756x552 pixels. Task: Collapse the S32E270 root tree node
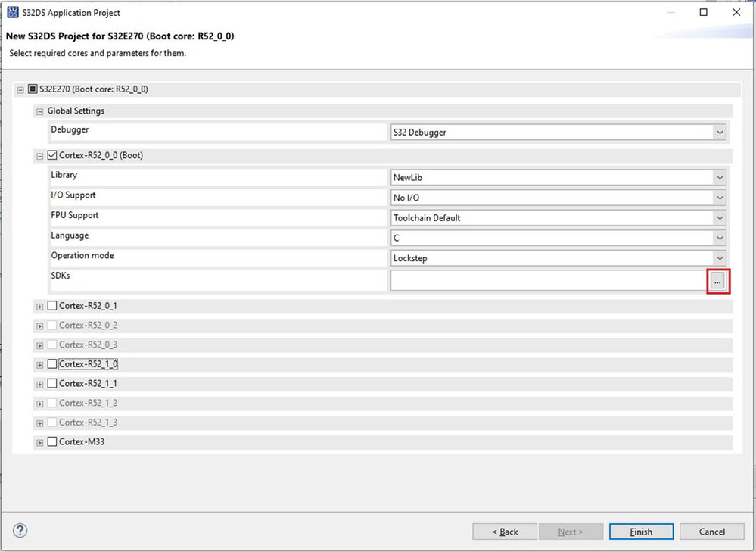point(20,90)
